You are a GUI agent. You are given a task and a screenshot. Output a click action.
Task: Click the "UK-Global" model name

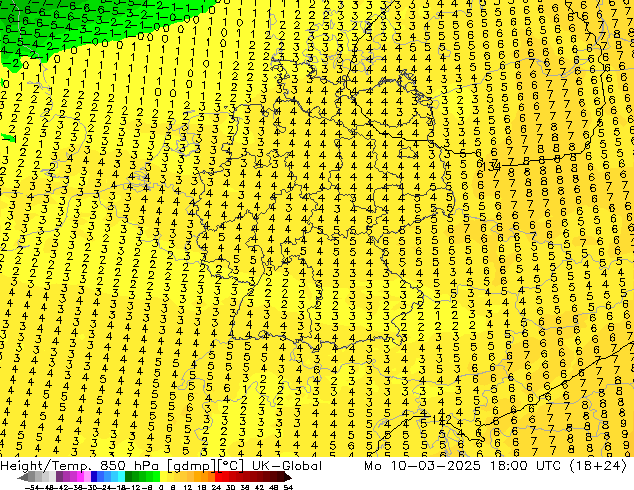click(x=287, y=466)
